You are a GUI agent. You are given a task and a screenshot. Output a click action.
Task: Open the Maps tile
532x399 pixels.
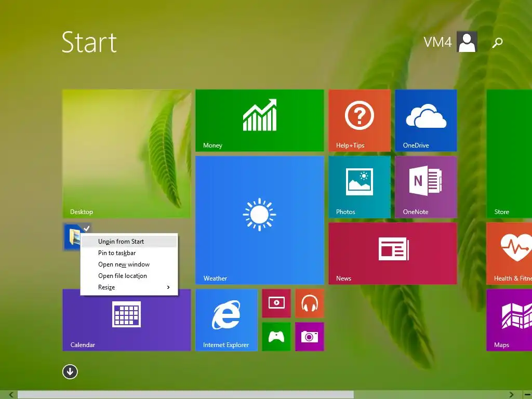coord(509,320)
